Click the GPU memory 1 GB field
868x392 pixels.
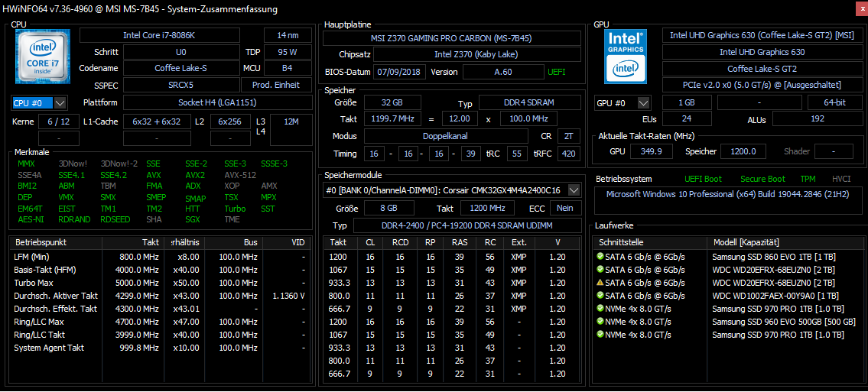point(687,103)
